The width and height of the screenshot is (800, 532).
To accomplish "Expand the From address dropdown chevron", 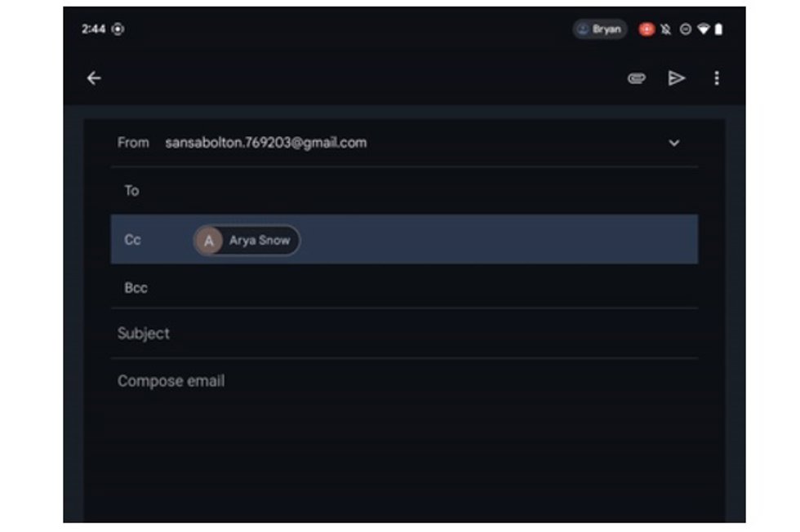I will click(x=674, y=143).
